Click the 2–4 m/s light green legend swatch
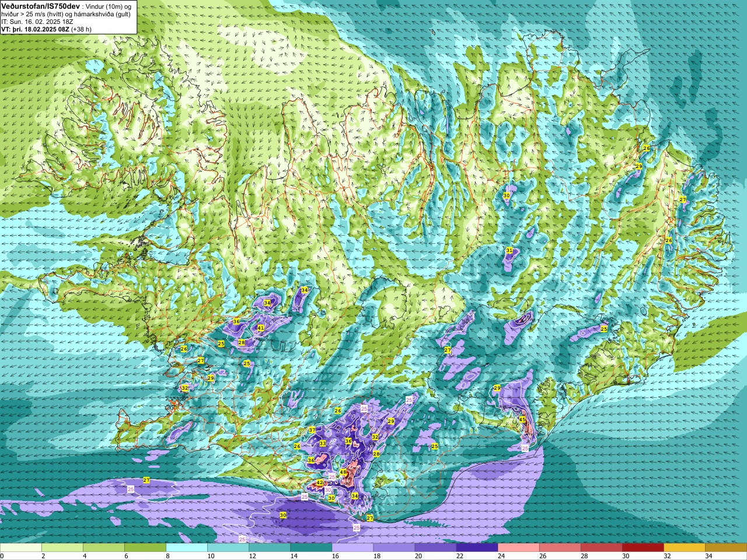This screenshot has height=560, width=747. click(x=62, y=548)
